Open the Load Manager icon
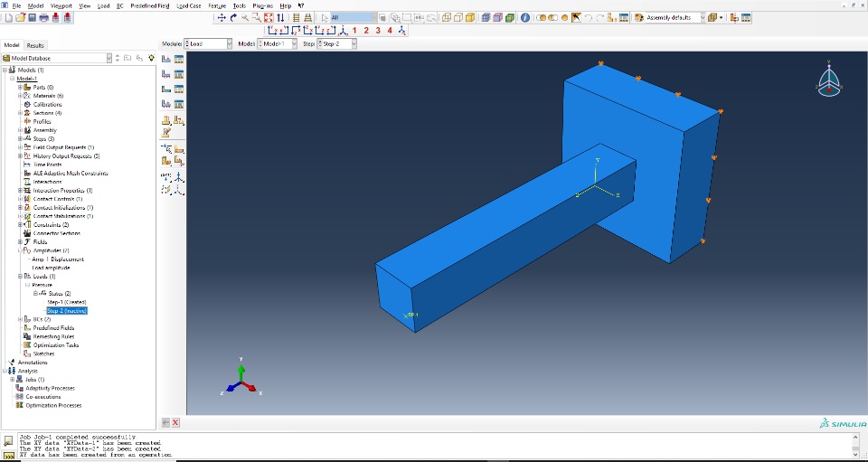This screenshot has height=462, width=868. pyautogui.click(x=179, y=59)
